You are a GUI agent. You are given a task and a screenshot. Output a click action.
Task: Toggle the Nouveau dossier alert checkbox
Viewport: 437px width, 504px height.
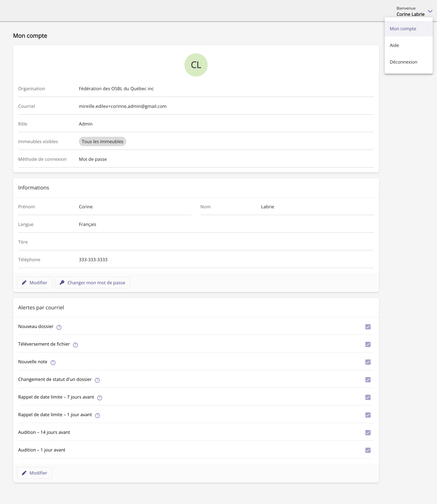coord(368,327)
